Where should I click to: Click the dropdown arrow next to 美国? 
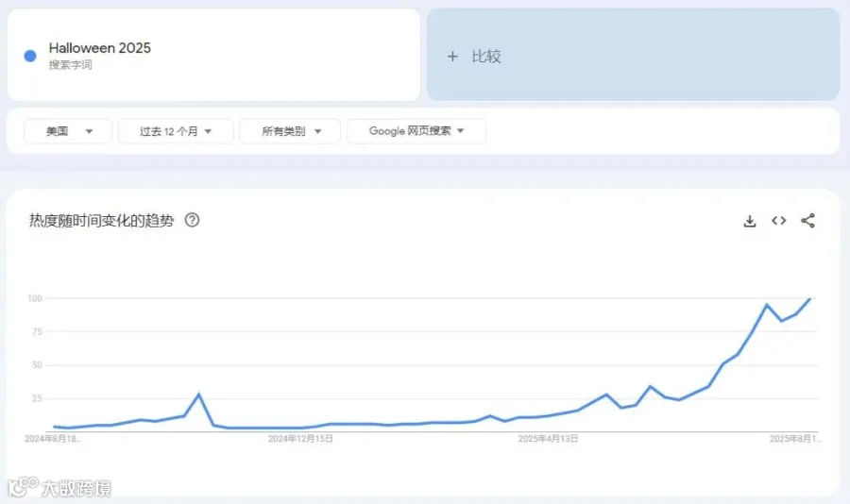coord(90,132)
